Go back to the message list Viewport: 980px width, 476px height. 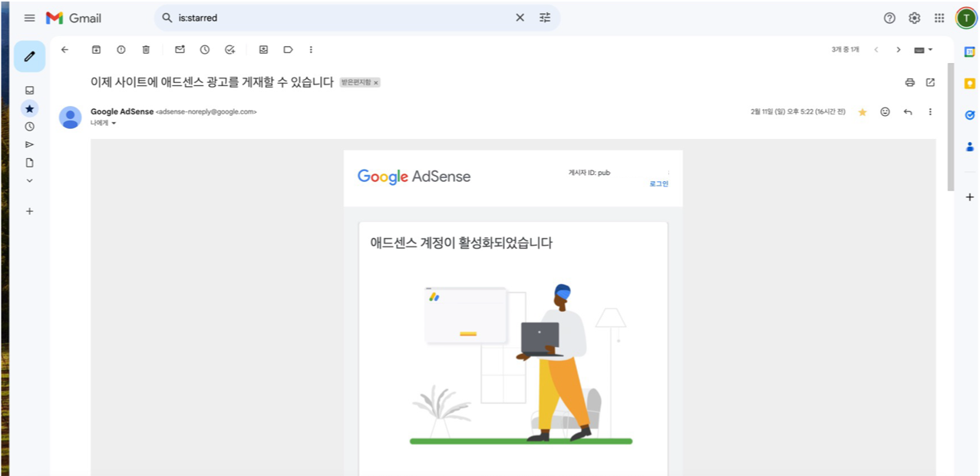pos(64,49)
